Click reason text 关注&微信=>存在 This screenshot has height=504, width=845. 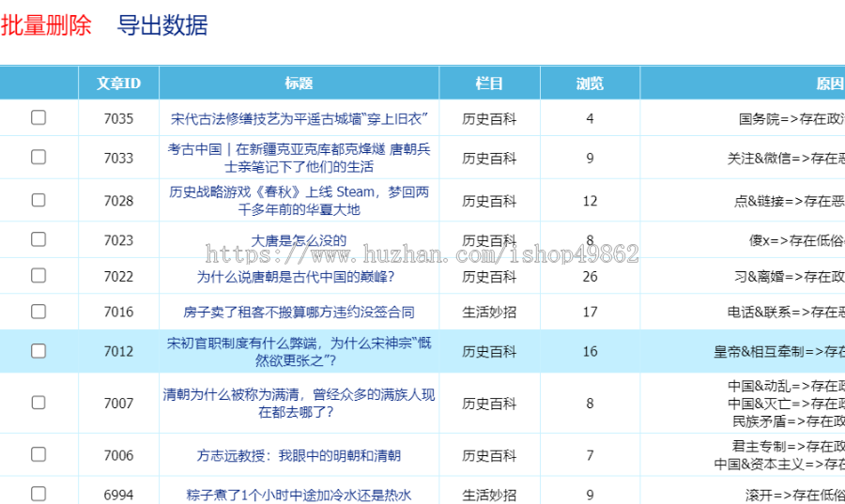click(x=786, y=158)
